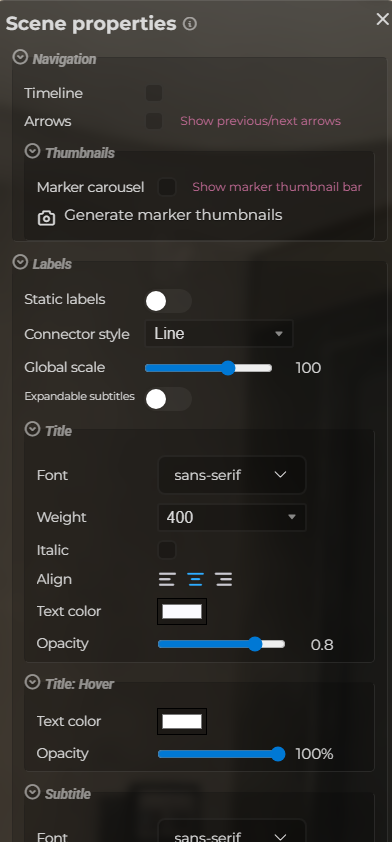This screenshot has height=842, width=392.
Task: Click the Title: Hover Opacity slider
Action: coord(221,754)
